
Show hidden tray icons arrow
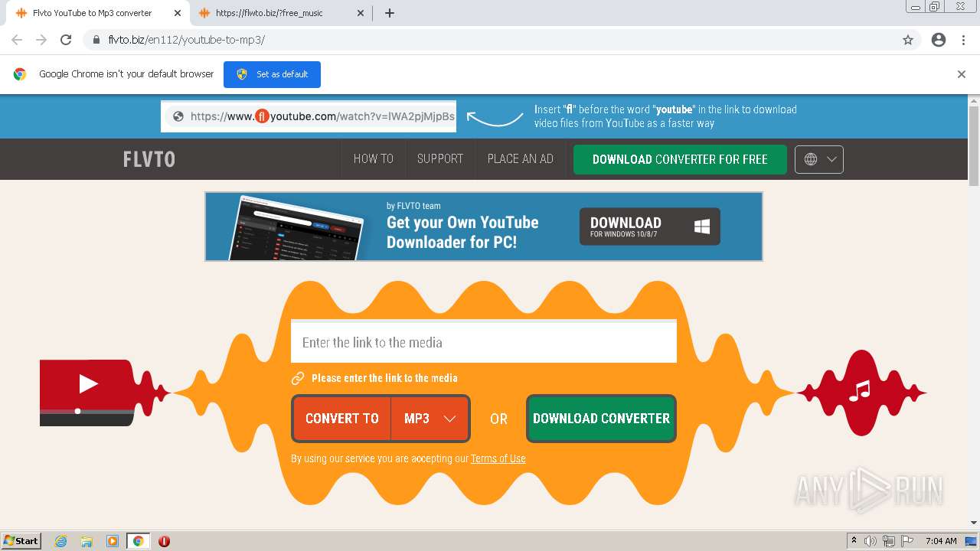tap(854, 541)
